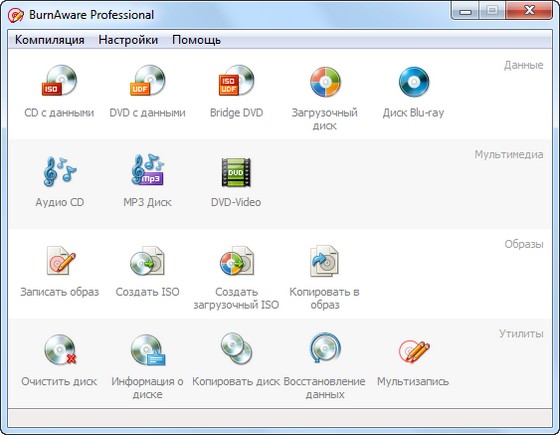Open the Загрузочный диск tool icon
The height and width of the screenshot is (435, 560).
[325, 82]
